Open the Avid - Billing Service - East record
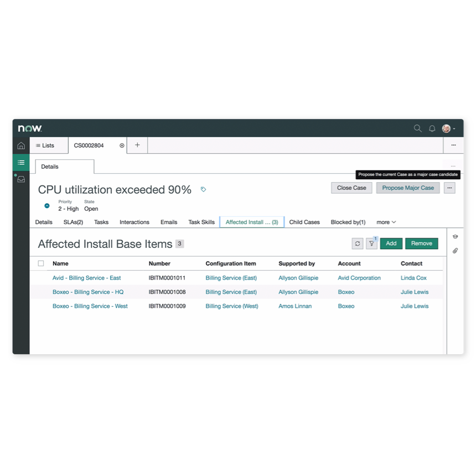Screen dimensions: 476x476 pyautogui.click(x=86, y=277)
